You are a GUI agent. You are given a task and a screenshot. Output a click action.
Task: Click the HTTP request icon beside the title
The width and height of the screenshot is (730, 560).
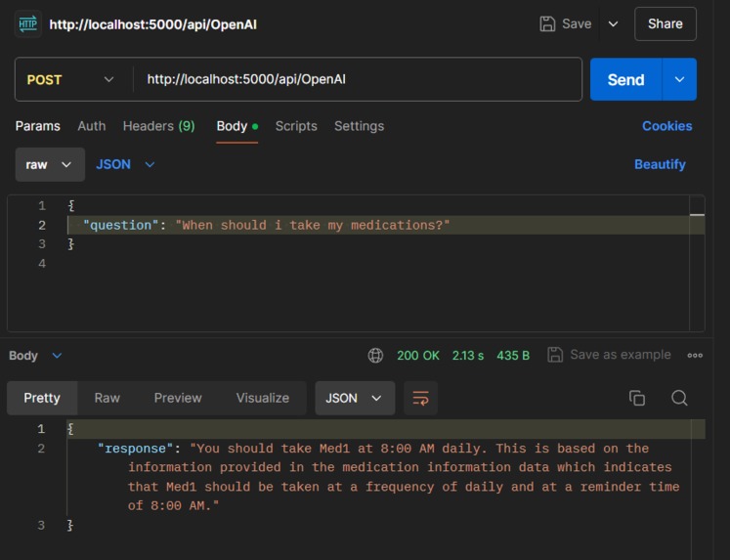tap(28, 23)
